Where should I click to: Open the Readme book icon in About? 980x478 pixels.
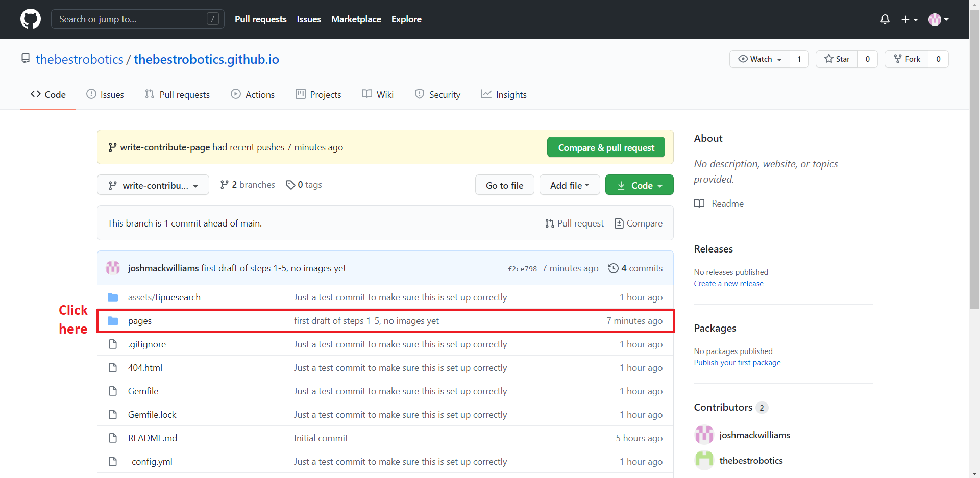pos(699,204)
